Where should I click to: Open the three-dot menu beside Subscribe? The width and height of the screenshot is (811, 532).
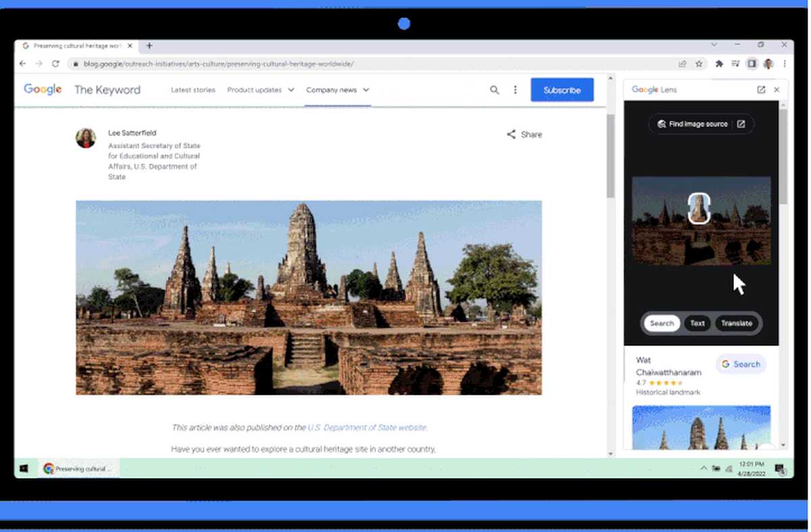tap(515, 90)
